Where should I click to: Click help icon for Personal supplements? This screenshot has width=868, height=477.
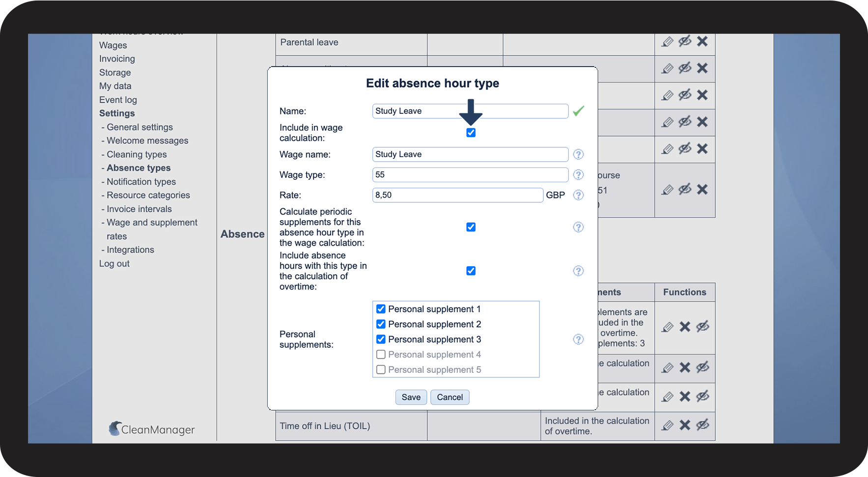coord(578,339)
